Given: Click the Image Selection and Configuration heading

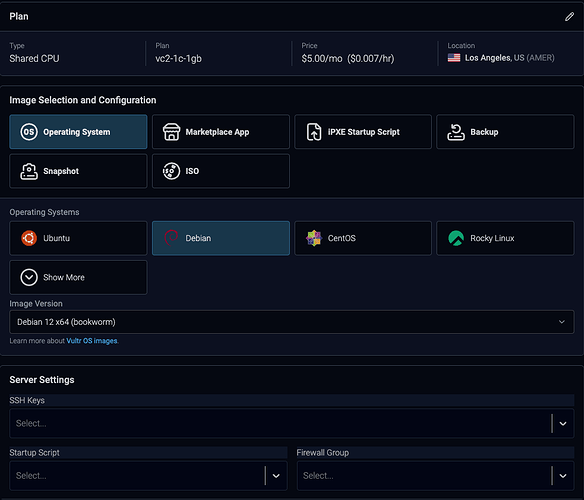Looking at the screenshot, I should (83, 100).
